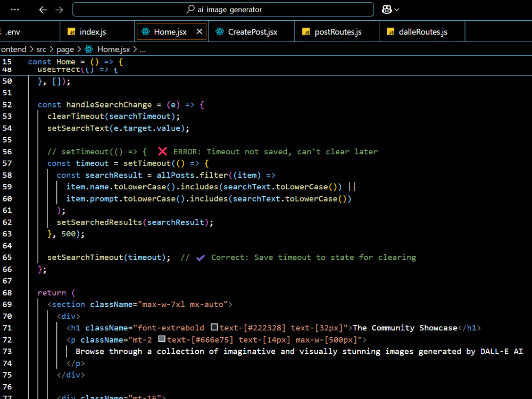Viewport: 532px width, 399px height.
Task: Click the purple checkmark in the line 65 comment
Action: tap(201, 257)
